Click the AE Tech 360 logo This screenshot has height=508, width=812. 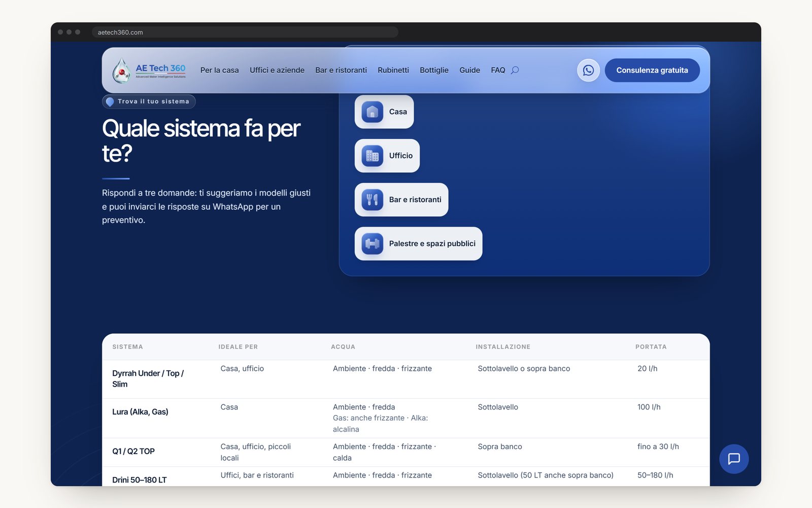149,70
